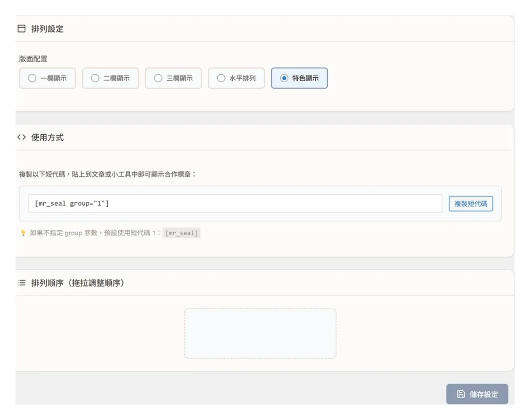Click the 複製以下短代碼 instruction text
Viewport: 530px width, 420px height.
(x=108, y=174)
